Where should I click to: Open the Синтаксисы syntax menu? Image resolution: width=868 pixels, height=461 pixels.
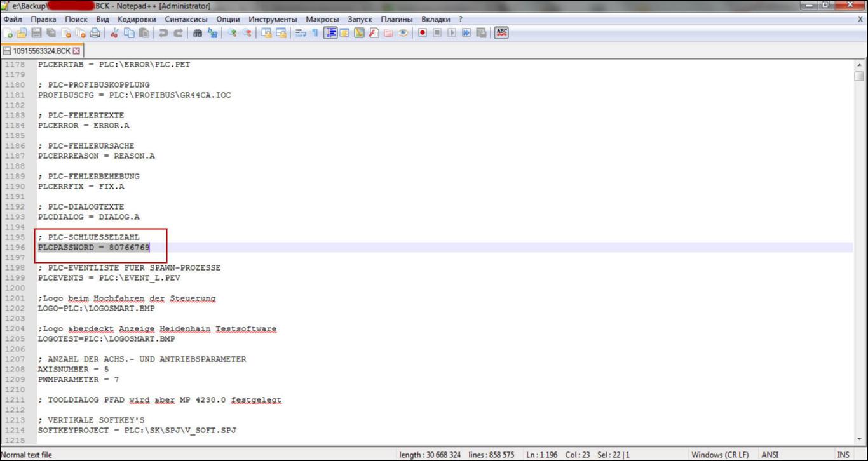pyautogui.click(x=186, y=19)
